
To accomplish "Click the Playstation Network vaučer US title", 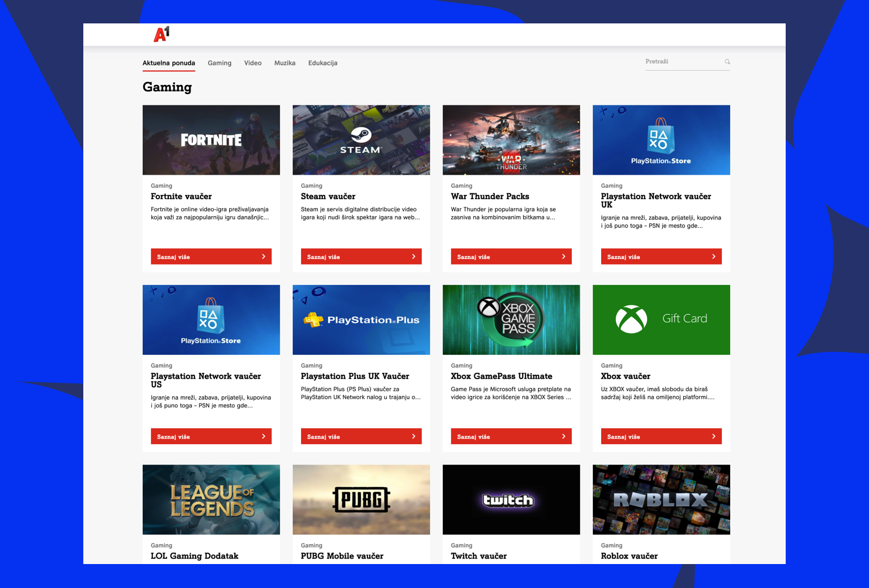I will click(206, 380).
